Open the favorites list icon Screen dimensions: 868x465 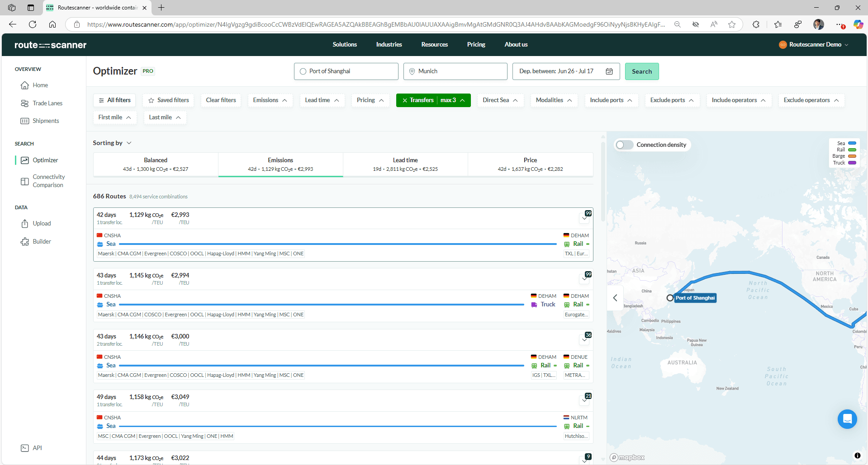coord(778,24)
